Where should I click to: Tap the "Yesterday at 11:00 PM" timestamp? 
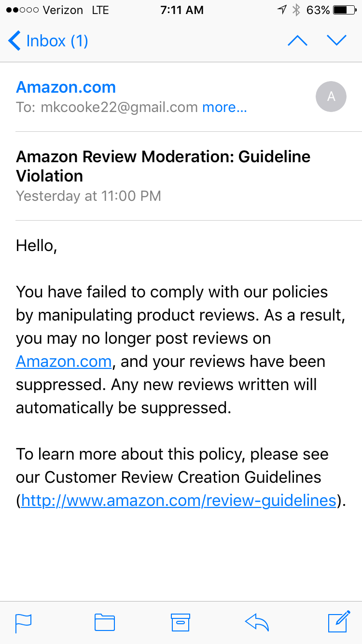coord(88,196)
